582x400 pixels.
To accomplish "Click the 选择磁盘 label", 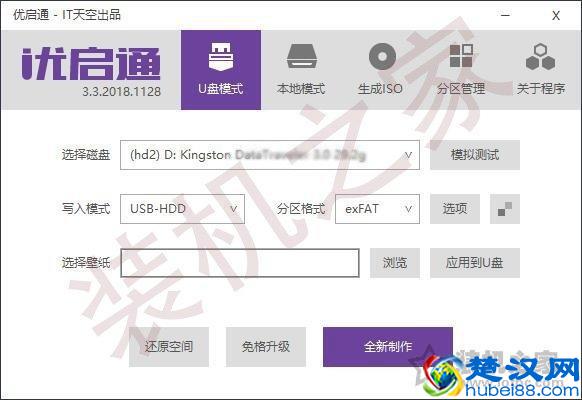I will point(86,155).
